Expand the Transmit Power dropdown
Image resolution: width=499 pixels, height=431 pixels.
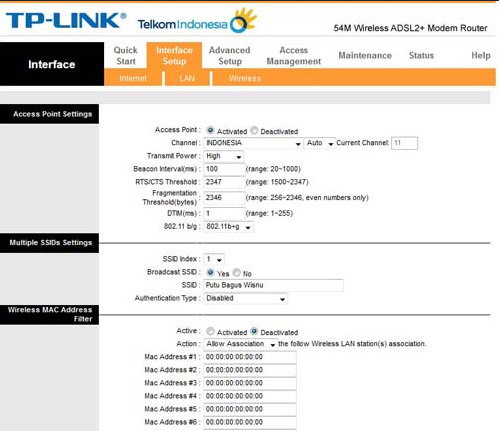pos(223,156)
